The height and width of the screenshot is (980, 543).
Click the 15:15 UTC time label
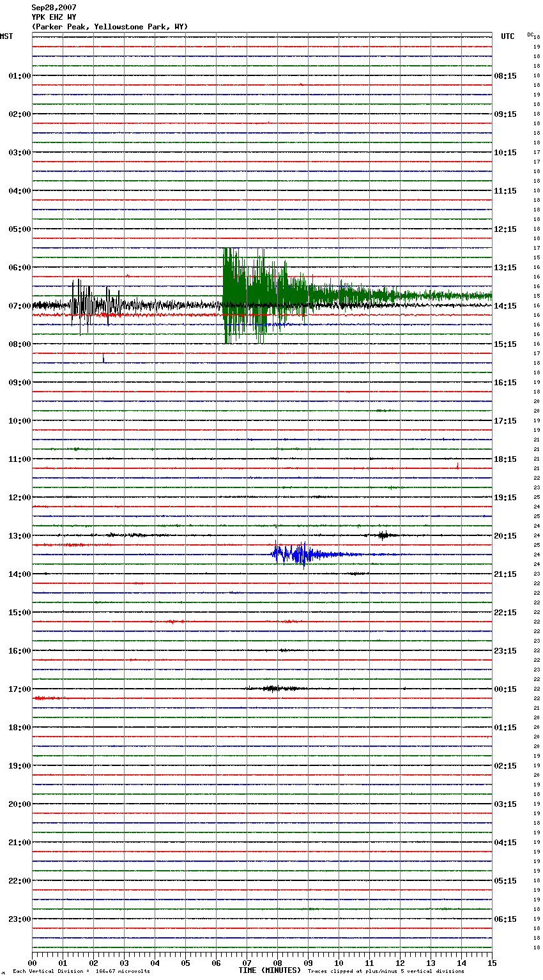click(x=505, y=344)
